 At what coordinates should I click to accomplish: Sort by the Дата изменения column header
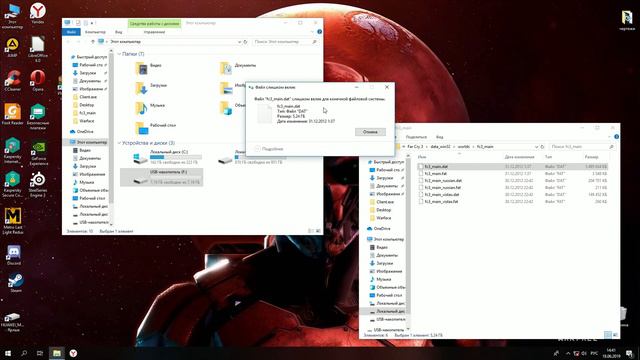tap(519, 157)
